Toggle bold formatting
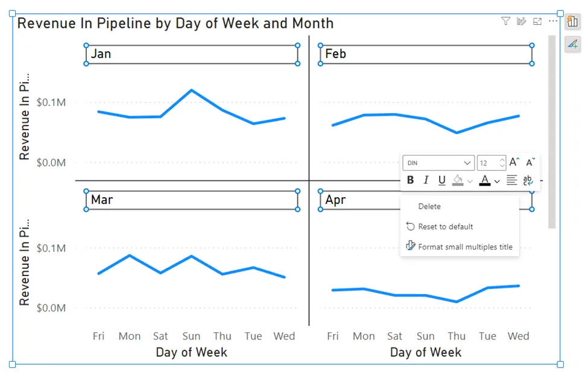The image size is (588, 378). coord(410,180)
